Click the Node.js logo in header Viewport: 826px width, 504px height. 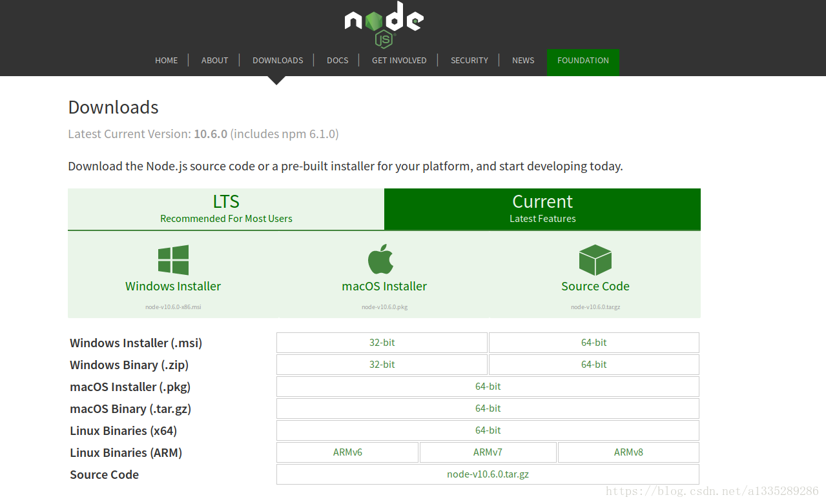tap(384, 25)
